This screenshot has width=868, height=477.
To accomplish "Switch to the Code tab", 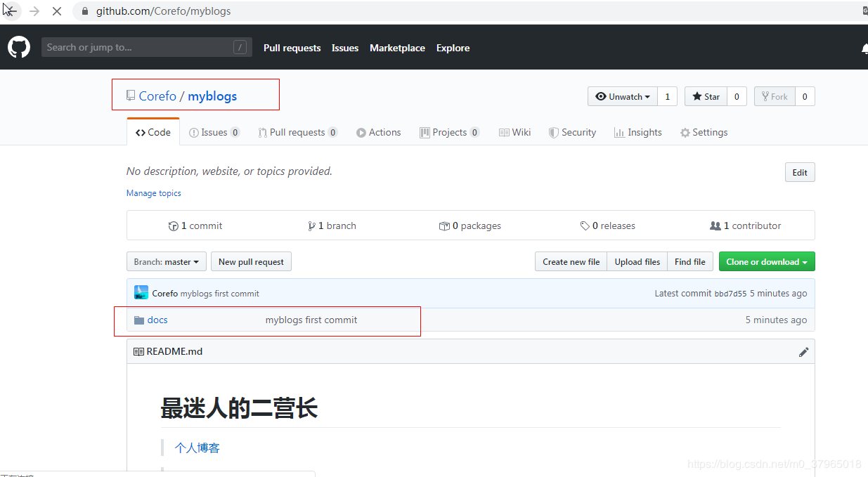I will (153, 132).
